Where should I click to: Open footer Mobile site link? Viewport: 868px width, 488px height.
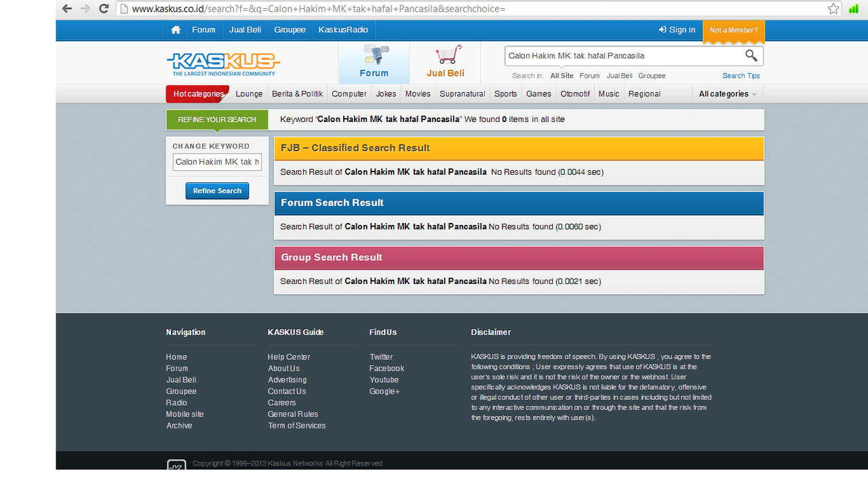coord(184,414)
